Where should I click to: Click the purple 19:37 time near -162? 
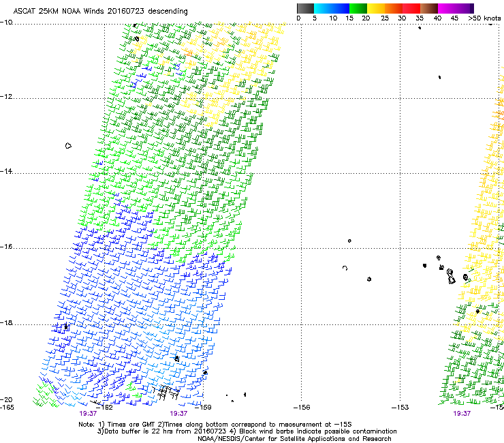tap(88, 414)
